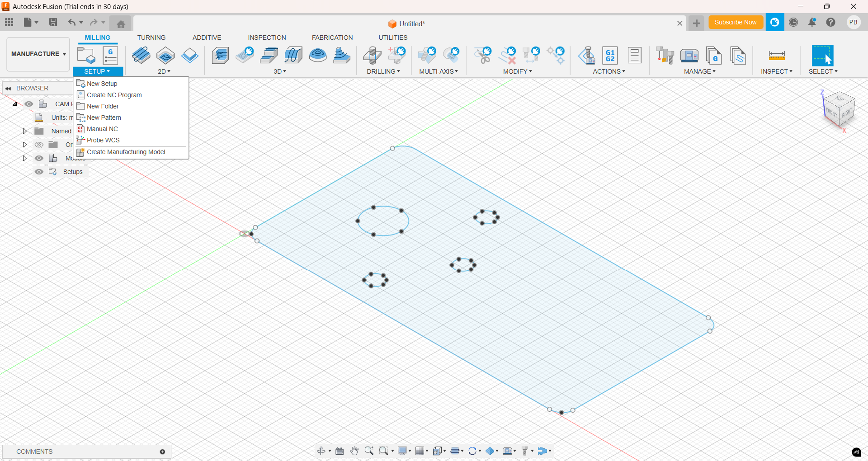Open the Job Status clock icon
This screenshot has height=461, width=868.
(x=793, y=22)
